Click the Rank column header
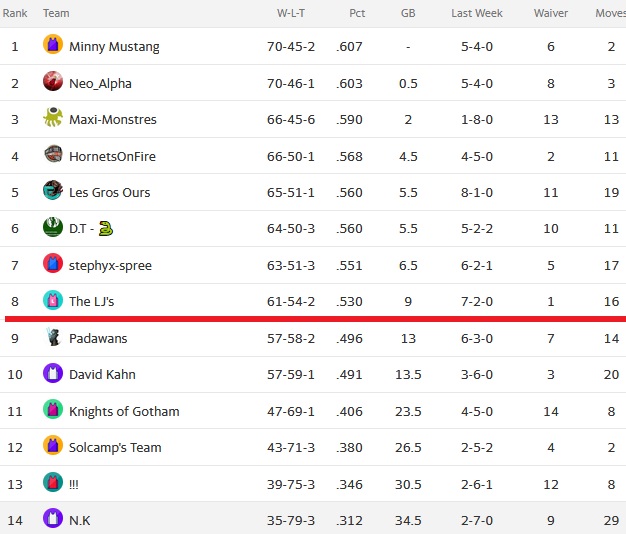The width and height of the screenshot is (626, 534). 15,13
